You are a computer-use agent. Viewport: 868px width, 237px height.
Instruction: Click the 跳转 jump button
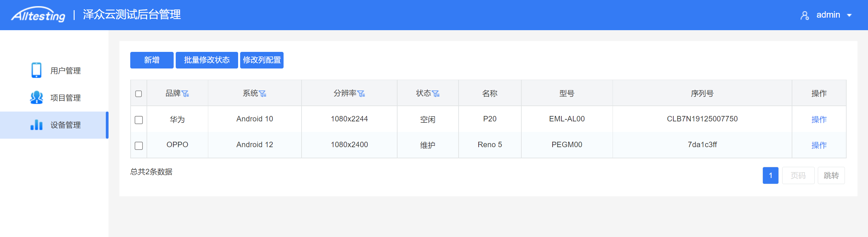pos(831,175)
